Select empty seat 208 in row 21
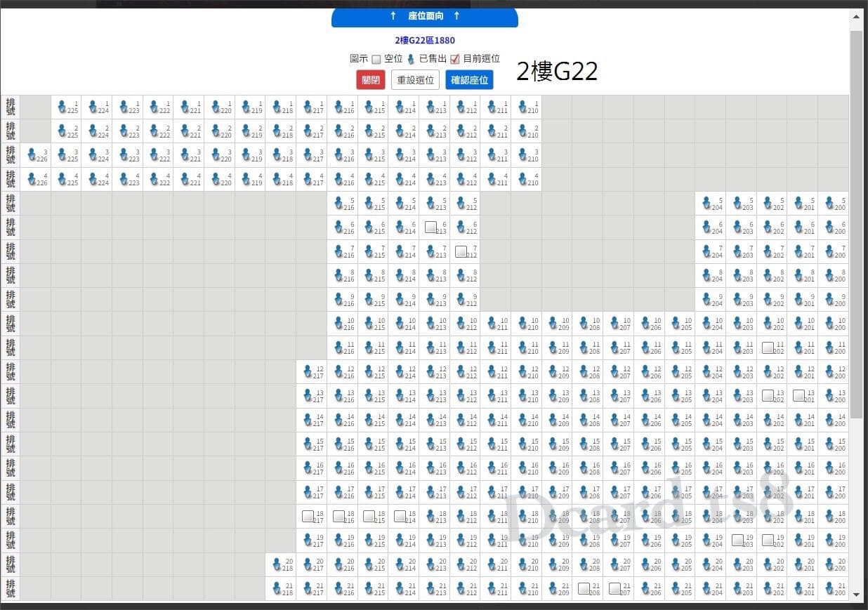868x610 pixels. click(x=584, y=588)
